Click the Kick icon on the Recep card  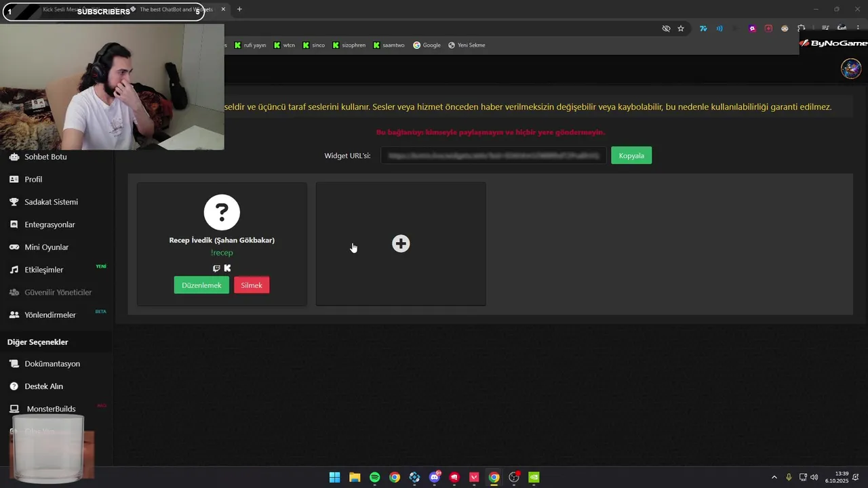[227, 268]
